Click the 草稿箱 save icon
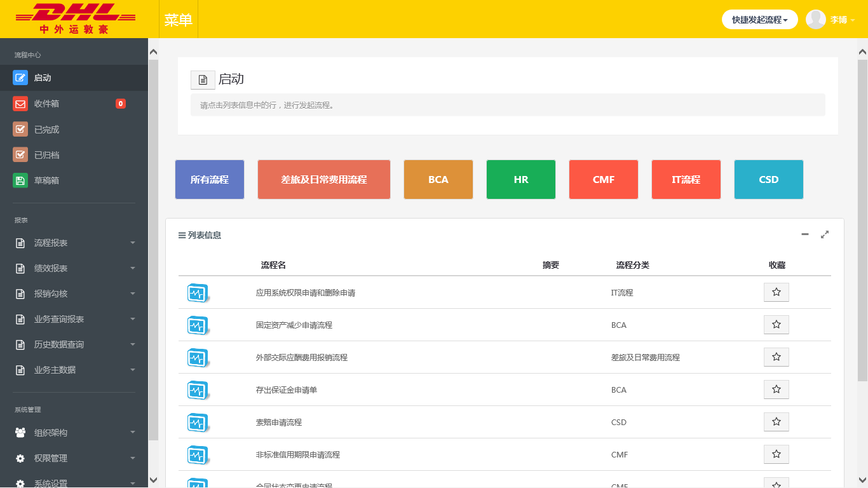868x488 pixels. [20, 180]
